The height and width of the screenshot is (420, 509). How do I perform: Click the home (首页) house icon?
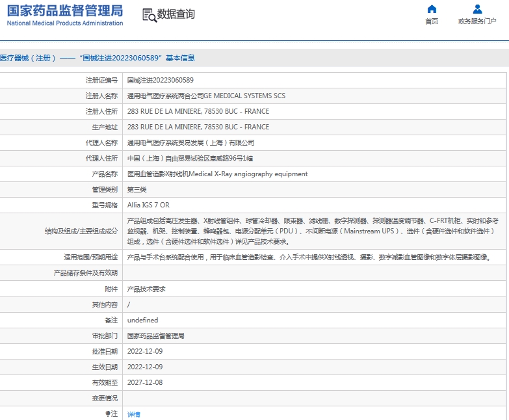pos(432,8)
